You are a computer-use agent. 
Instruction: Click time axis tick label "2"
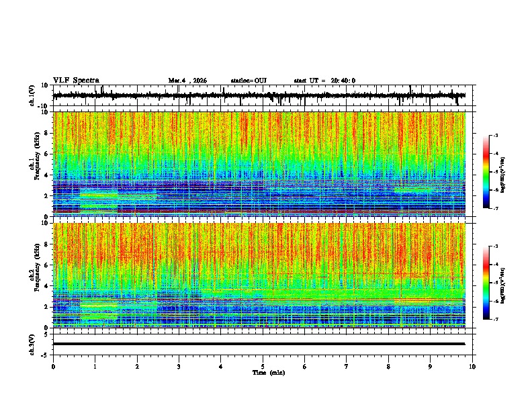click(x=137, y=367)
